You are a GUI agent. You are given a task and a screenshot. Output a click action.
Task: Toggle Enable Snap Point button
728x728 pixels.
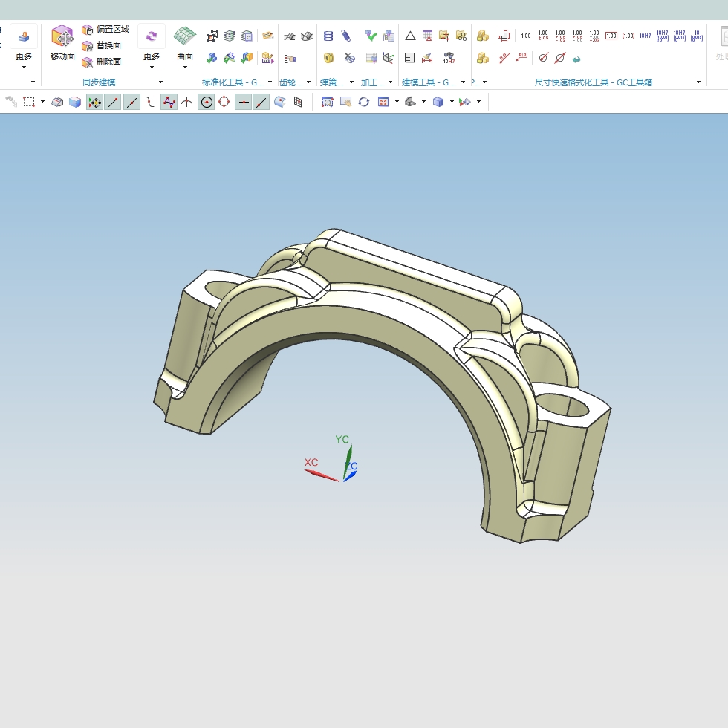pos(95,103)
